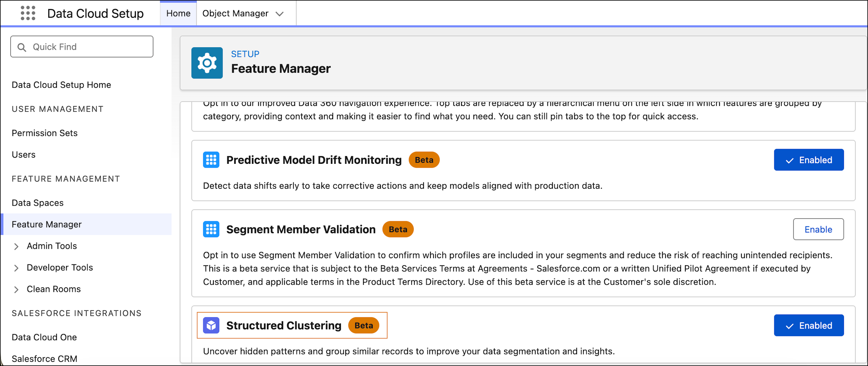Switch to the Object Manager tab
This screenshot has width=868, height=366.
click(x=235, y=13)
